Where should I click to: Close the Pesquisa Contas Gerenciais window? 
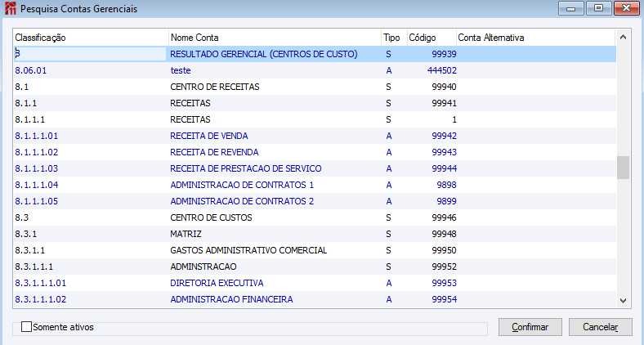tap(626, 8)
